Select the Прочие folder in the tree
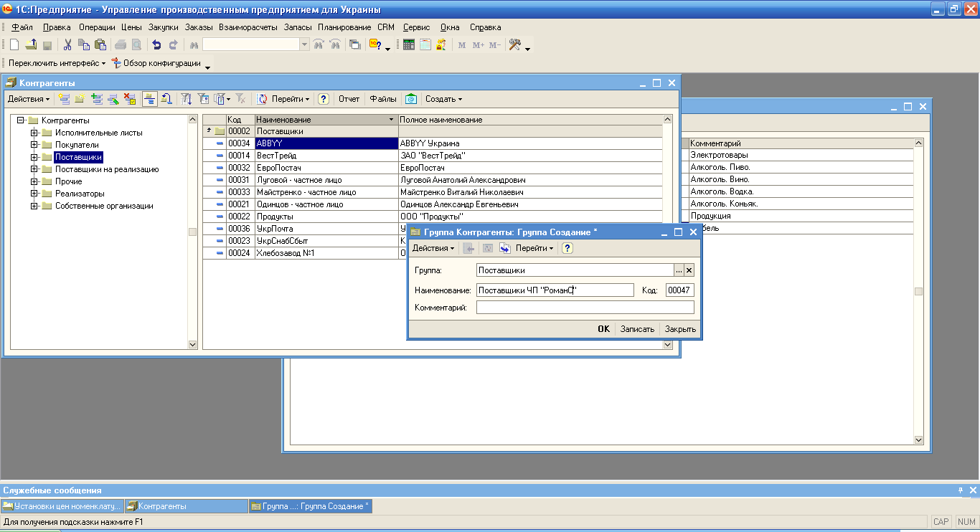The height and width of the screenshot is (532, 980). (68, 181)
